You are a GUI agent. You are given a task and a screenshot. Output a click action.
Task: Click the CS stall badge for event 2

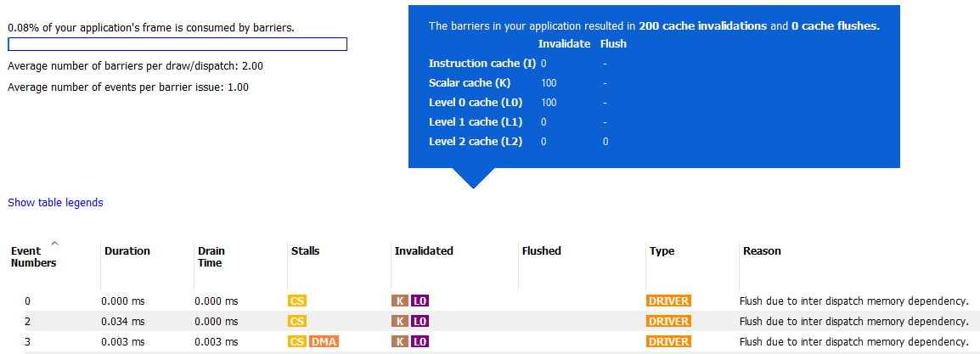click(x=296, y=321)
